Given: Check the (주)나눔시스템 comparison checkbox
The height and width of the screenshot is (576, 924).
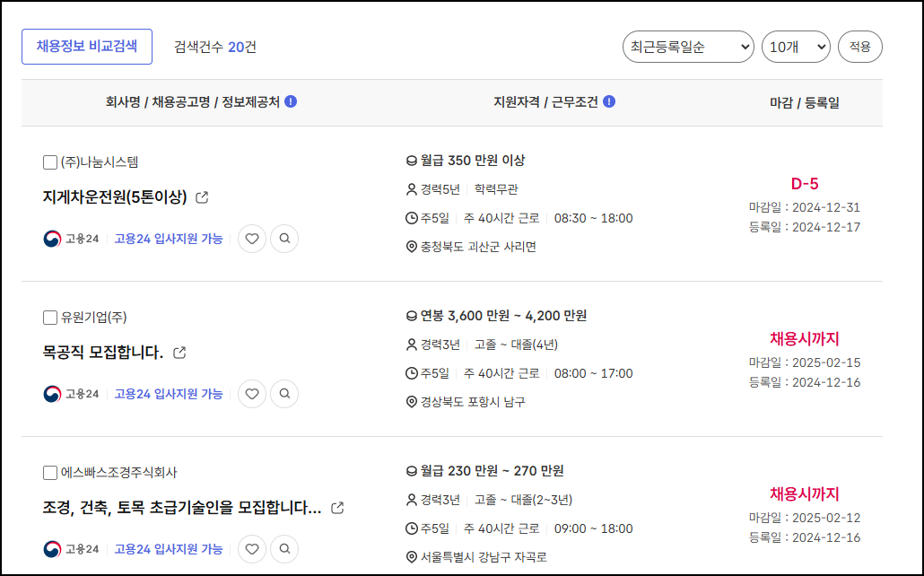Looking at the screenshot, I should pyautogui.click(x=48, y=164).
